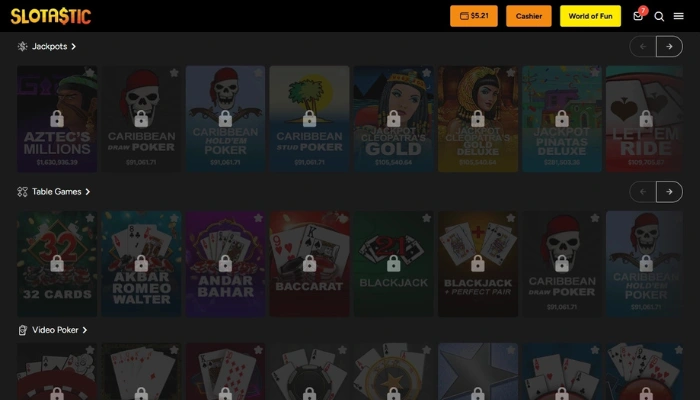Advance Table Games carousel right arrow
This screenshot has width=700, height=400.
[669, 192]
